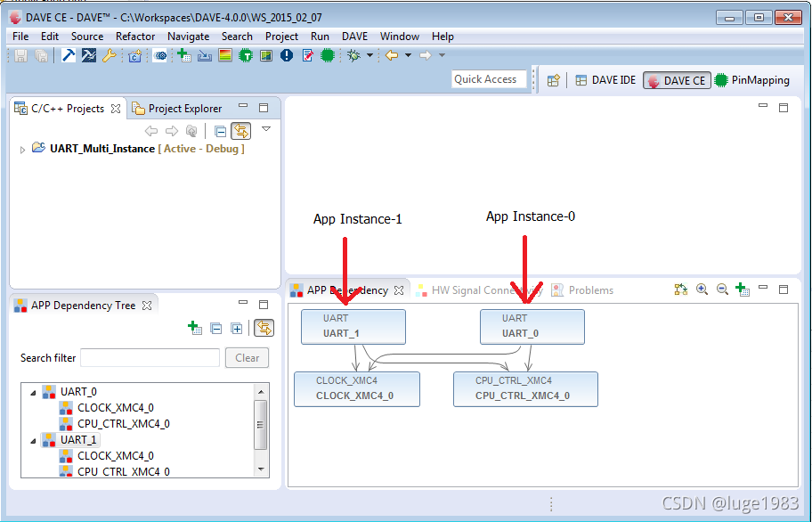Click the blue exclamation mark toolbar icon
This screenshot has height=522, width=812.
coord(287,55)
